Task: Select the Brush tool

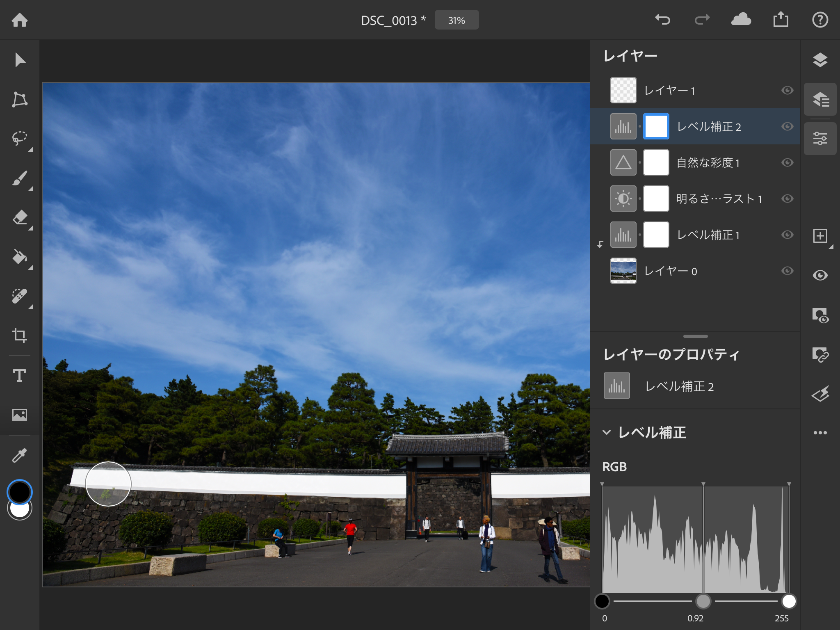Action: click(x=19, y=178)
